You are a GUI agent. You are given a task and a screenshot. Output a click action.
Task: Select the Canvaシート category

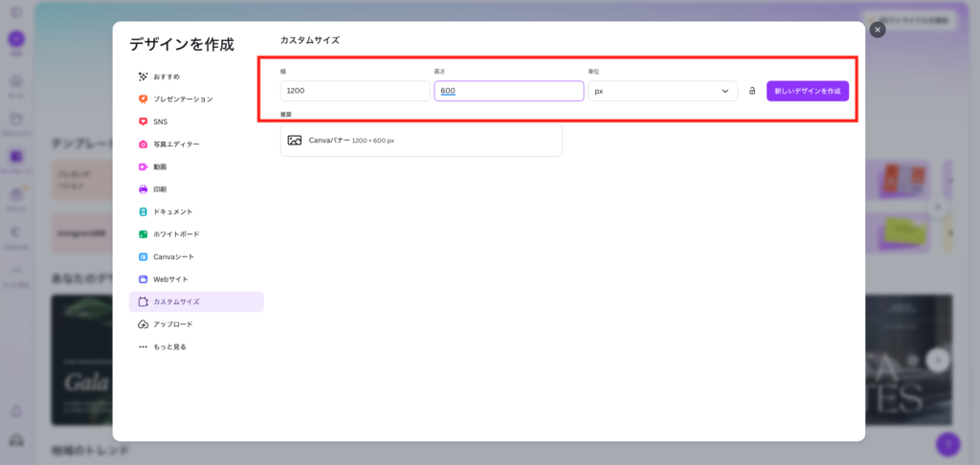173,256
